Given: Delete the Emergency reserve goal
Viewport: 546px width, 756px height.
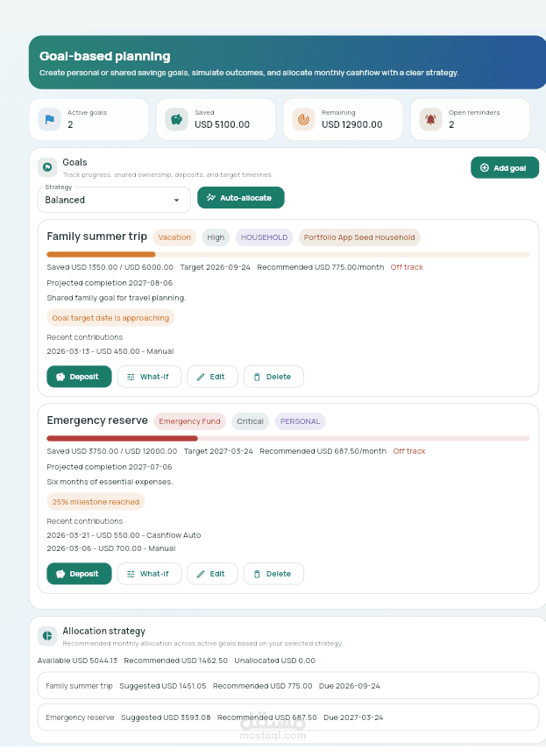Looking at the screenshot, I should pos(273,574).
